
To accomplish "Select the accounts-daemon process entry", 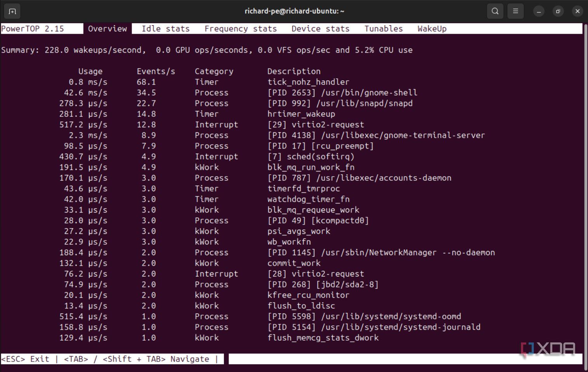I will tap(359, 178).
